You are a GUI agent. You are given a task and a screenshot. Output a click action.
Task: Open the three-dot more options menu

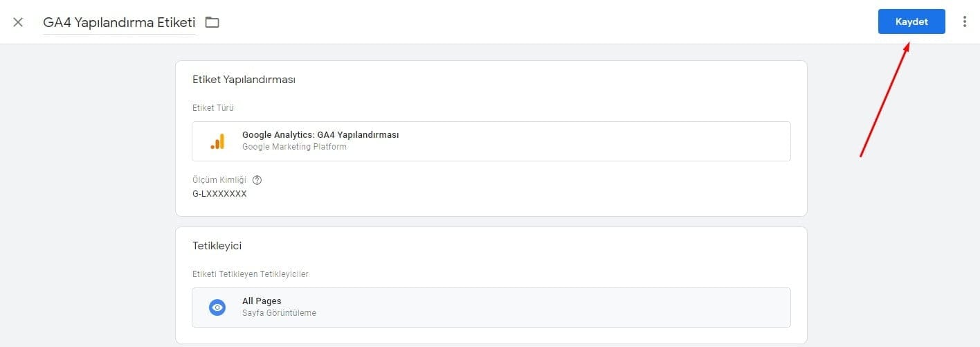tap(965, 21)
